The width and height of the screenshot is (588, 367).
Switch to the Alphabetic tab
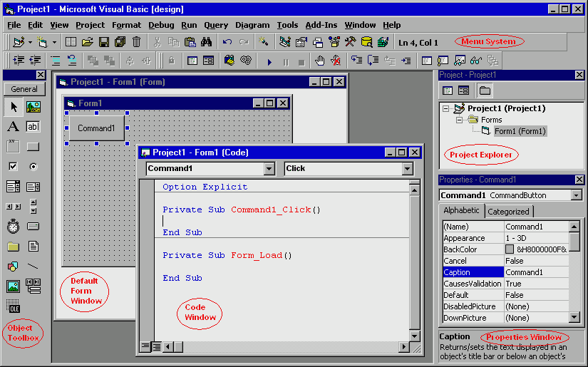click(461, 210)
